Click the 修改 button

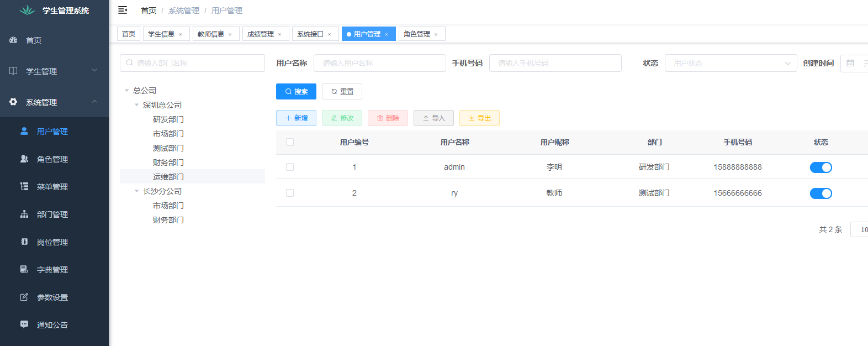pos(342,118)
